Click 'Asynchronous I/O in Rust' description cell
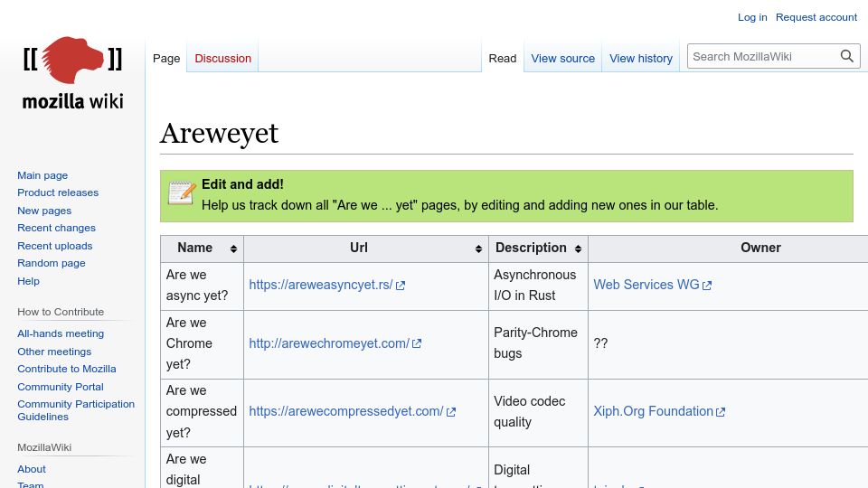The width and height of the screenshot is (868, 488). coord(538,286)
